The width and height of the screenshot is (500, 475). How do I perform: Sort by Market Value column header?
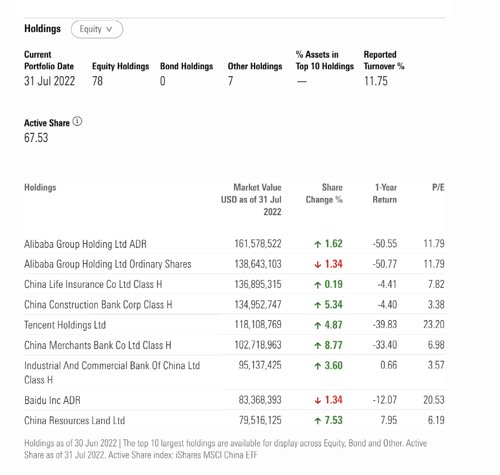coord(251,199)
